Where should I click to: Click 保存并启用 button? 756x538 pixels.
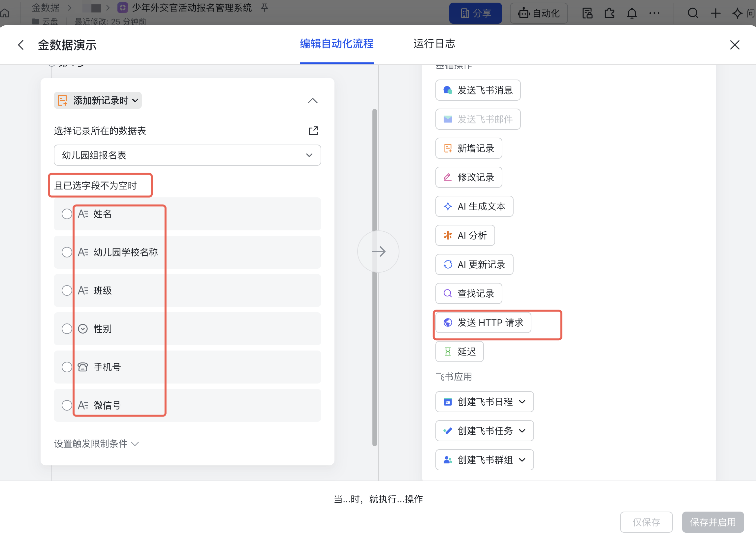(713, 522)
